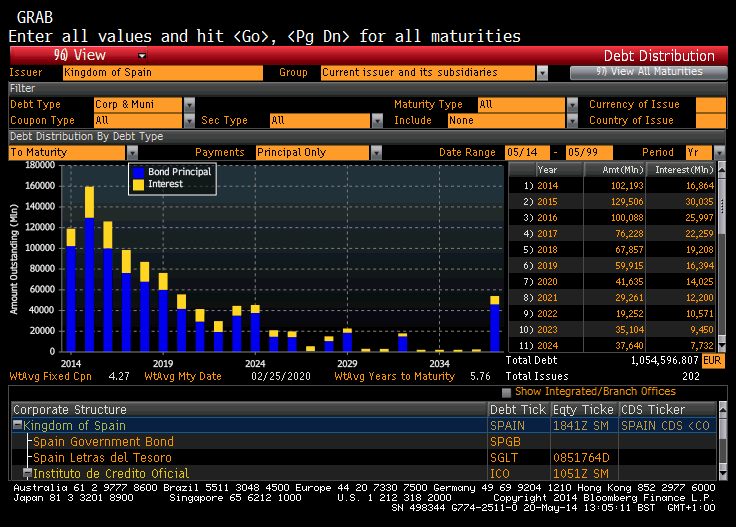Screen dimensions: 736x527
Task: Click the WtAvg Fixed Cpn value 4.27
Action: [119, 376]
